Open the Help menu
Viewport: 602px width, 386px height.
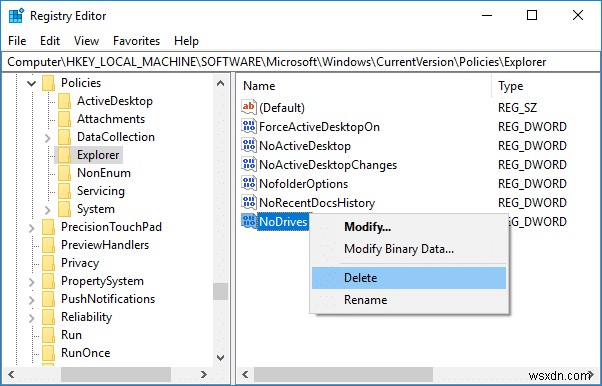click(186, 41)
